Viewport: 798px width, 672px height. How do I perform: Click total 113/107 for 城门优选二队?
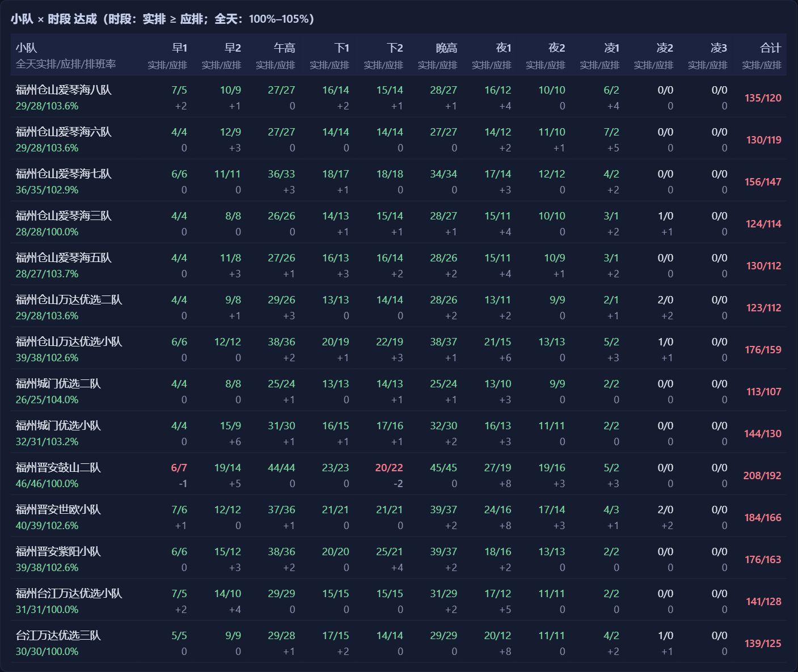click(763, 392)
